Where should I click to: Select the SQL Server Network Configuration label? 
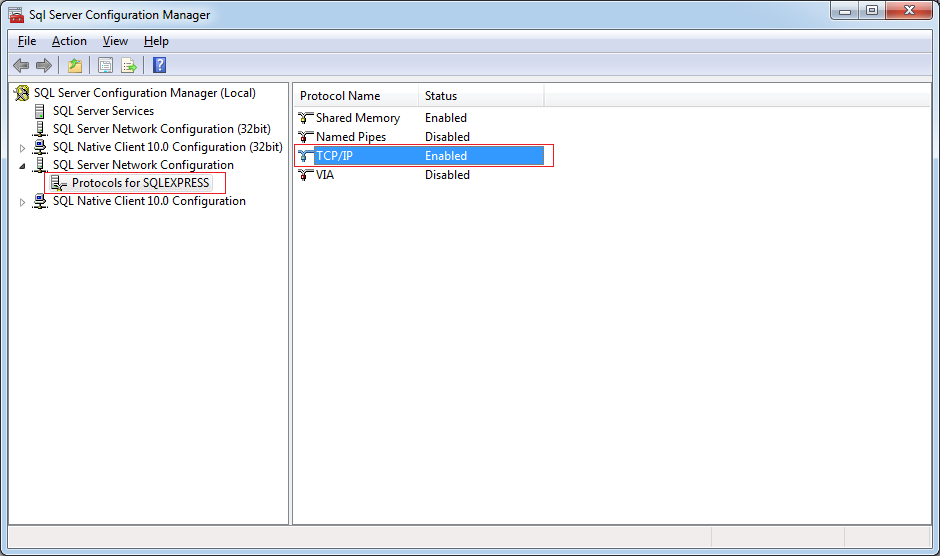coord(143,165)
